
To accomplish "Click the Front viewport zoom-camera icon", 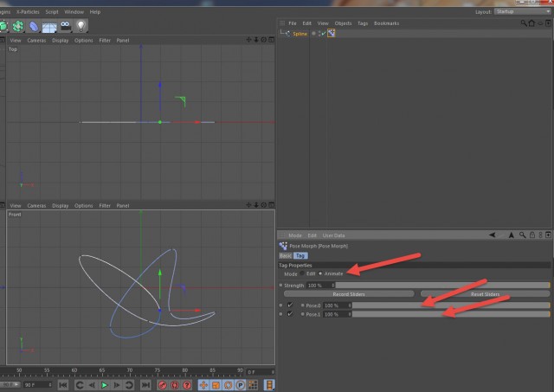I will point(256,205).
